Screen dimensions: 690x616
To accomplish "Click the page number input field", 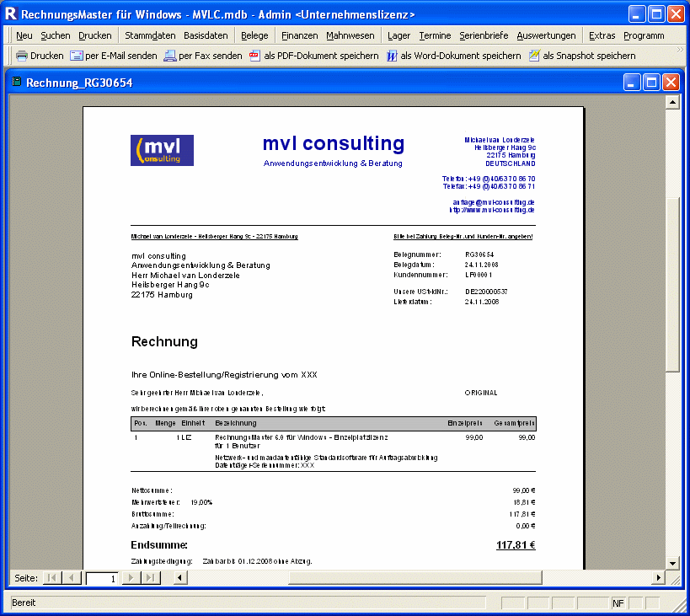I will (102, 578).
